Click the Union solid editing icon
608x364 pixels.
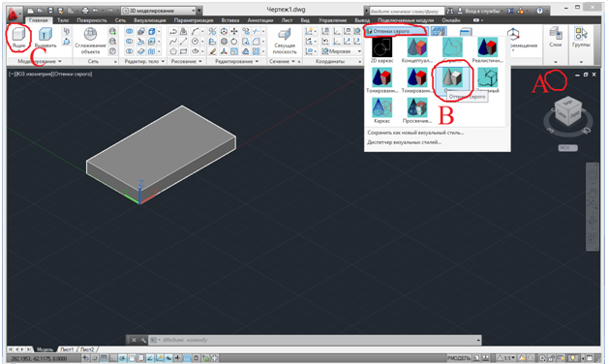point(129,31)
